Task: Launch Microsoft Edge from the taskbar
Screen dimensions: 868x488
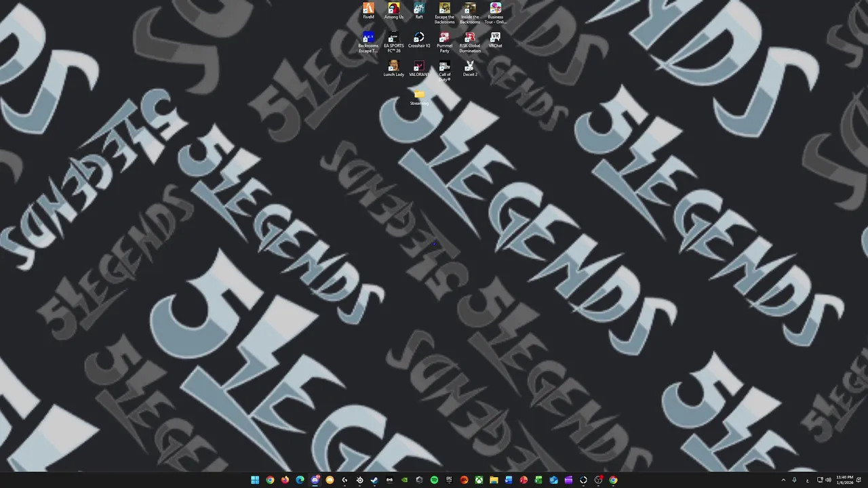Action: click(300, 480)
